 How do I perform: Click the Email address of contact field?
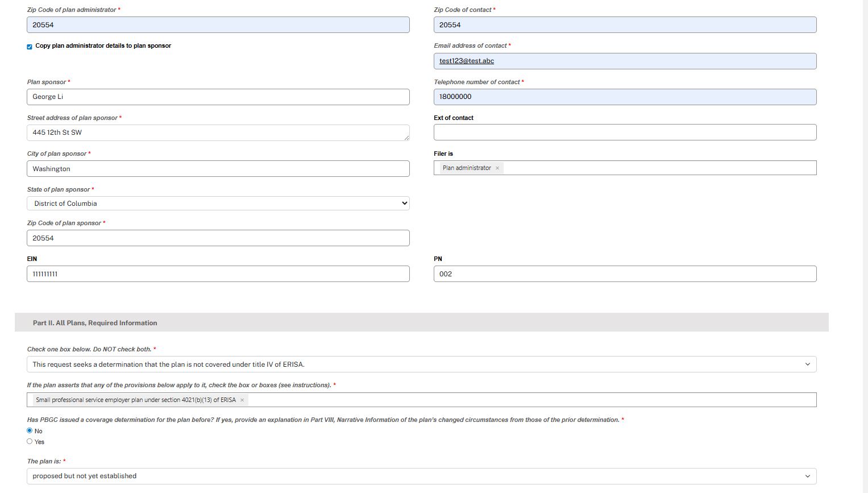[x=625, y=61]
